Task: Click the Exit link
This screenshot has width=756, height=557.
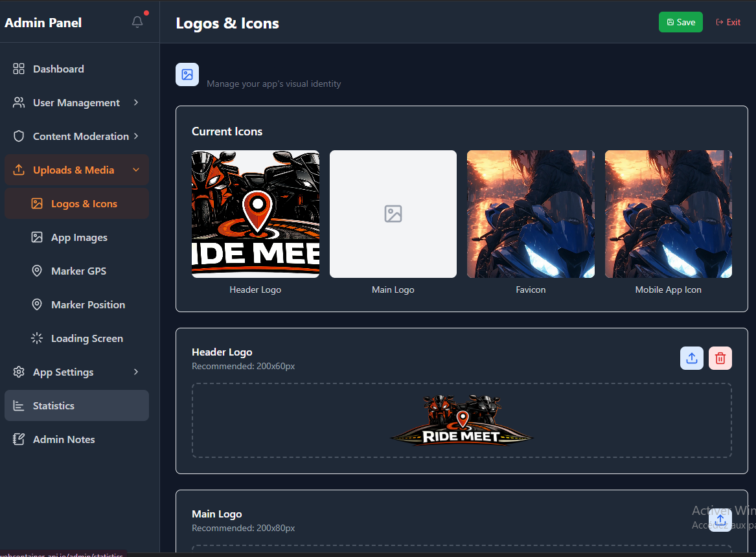Action: 728,22
